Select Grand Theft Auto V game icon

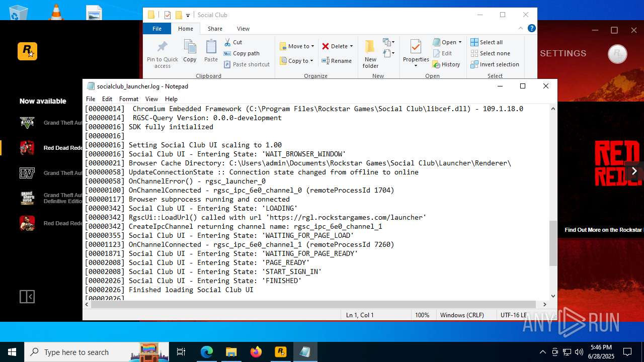click(x=27, y=123)
